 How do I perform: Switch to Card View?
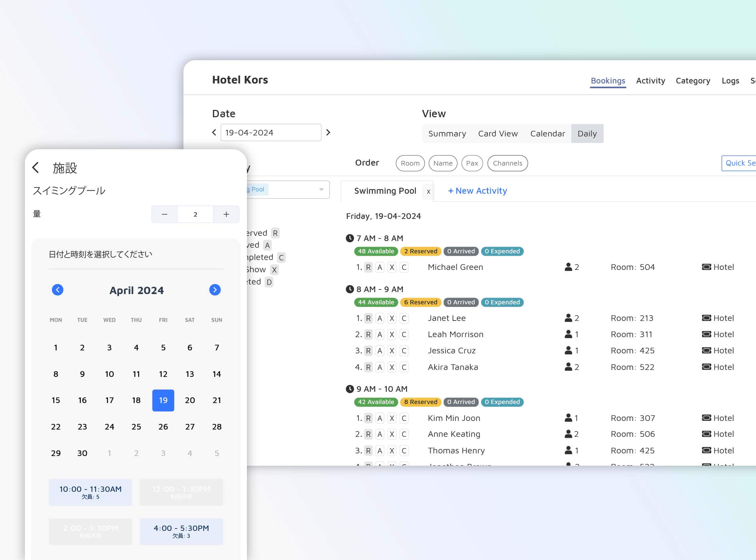point(498,133)
